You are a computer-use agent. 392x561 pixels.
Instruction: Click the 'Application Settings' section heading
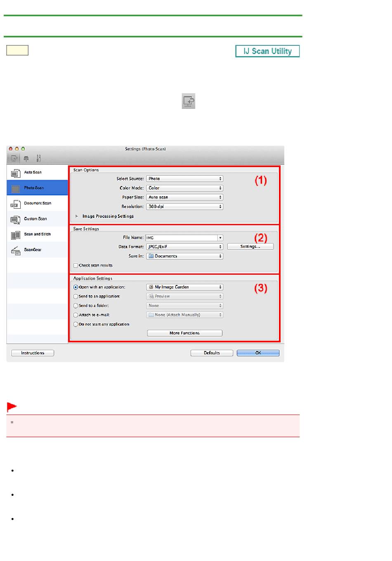[93, 278]
